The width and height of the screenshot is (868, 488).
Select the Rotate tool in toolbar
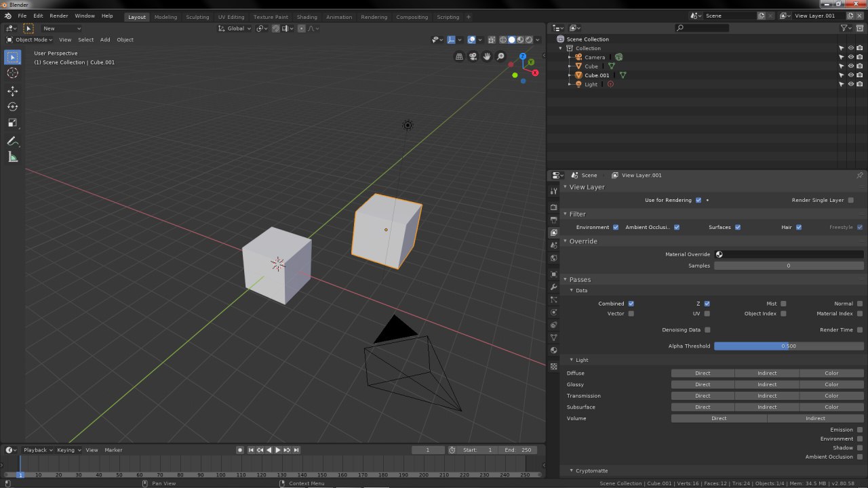click(12, 107)
